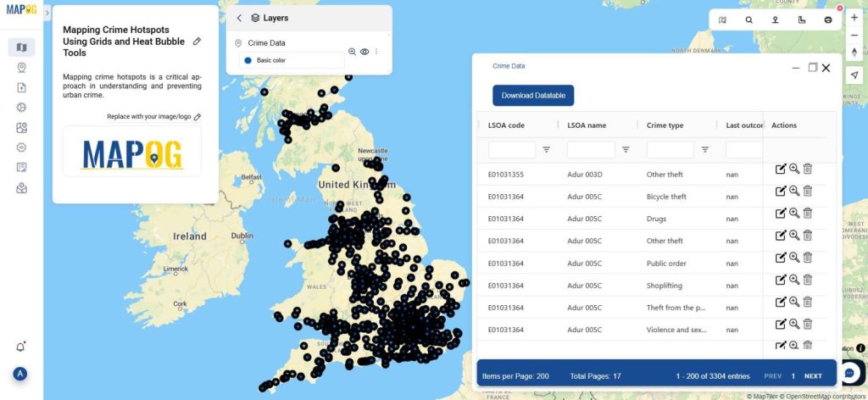Click the LSOA code filter input

511,149
